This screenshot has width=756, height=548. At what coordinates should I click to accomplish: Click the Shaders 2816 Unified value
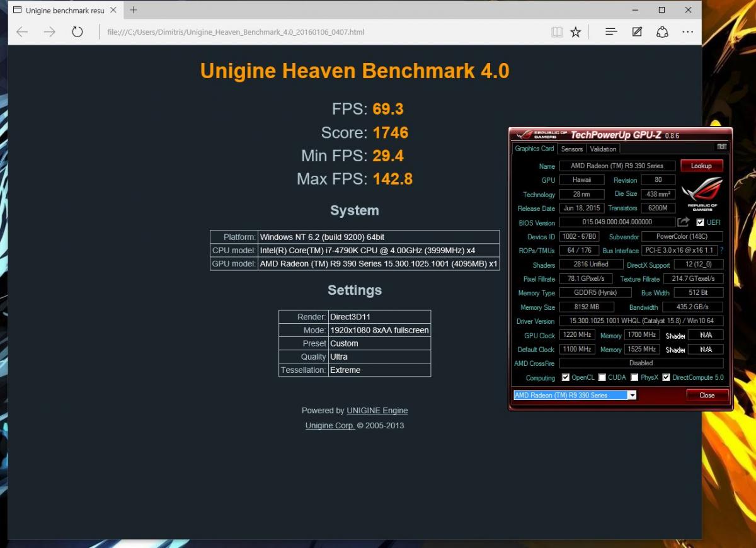(x=591, y=265)
